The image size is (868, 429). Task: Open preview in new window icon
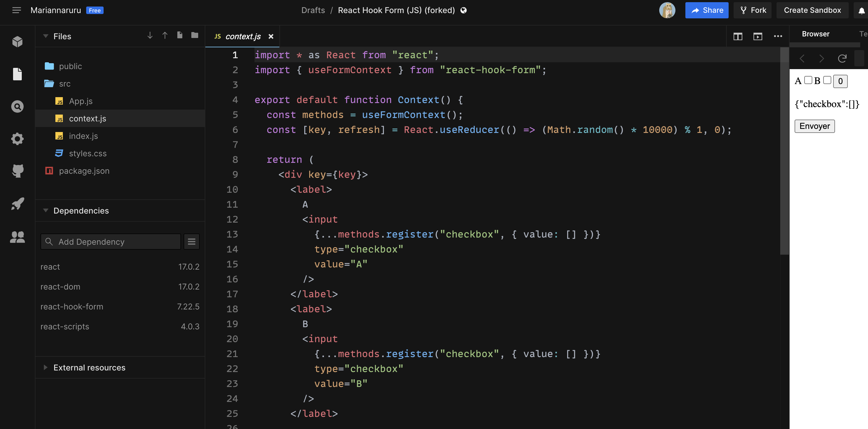[x=758, y=36]
